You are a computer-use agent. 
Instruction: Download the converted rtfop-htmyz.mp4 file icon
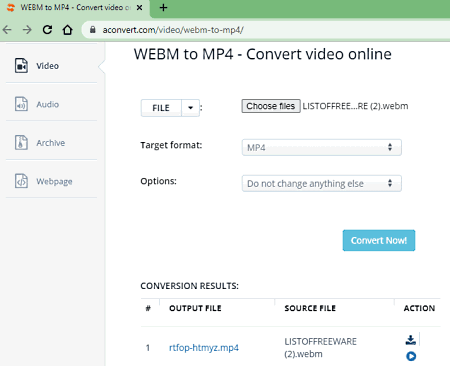point(411,340)
